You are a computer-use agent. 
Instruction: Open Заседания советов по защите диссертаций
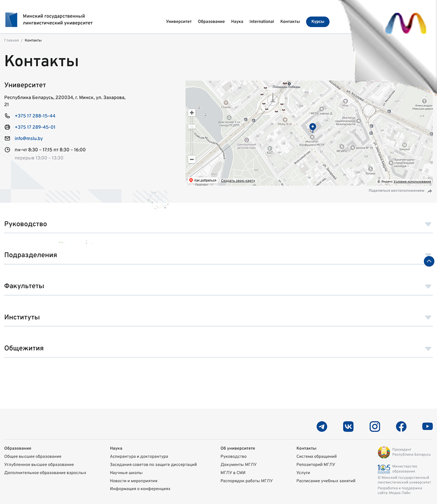(x=153, y=464)
